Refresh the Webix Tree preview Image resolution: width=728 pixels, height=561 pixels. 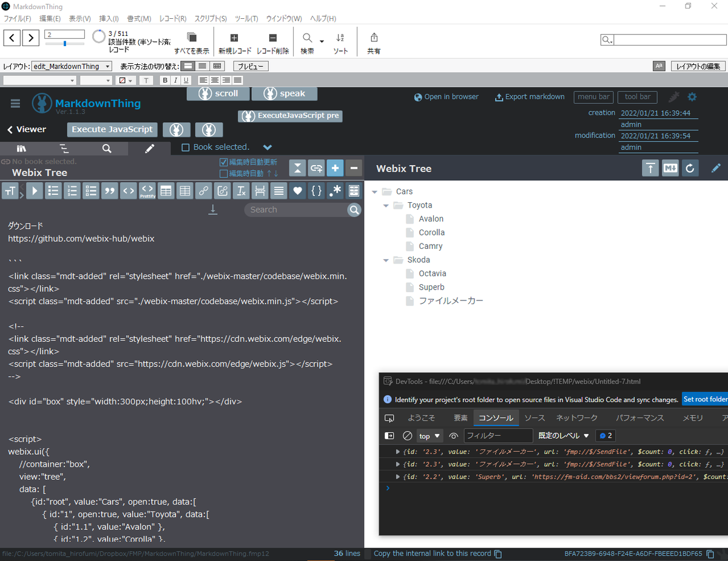click(x=690, y=168)
